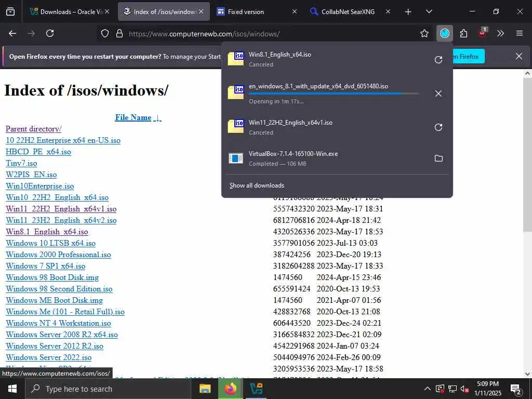Viewport: 532px width, 399px height.
Task: Download Windows 10 LTSB x64.iso
Action: coord(50,243)
